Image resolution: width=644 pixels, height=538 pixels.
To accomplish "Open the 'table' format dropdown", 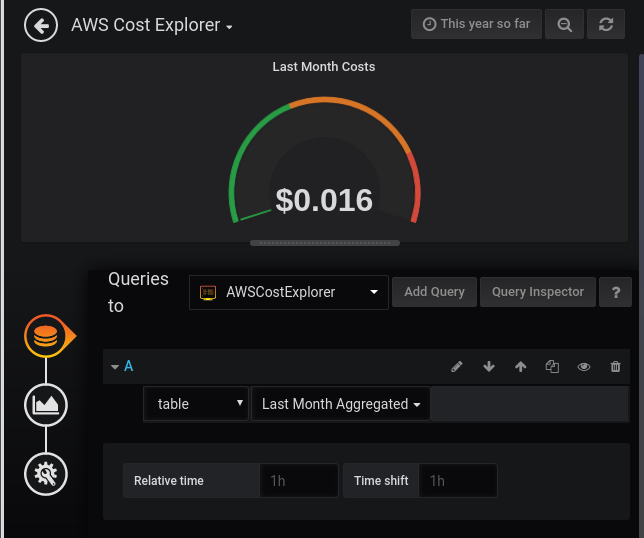I will 196,404.
